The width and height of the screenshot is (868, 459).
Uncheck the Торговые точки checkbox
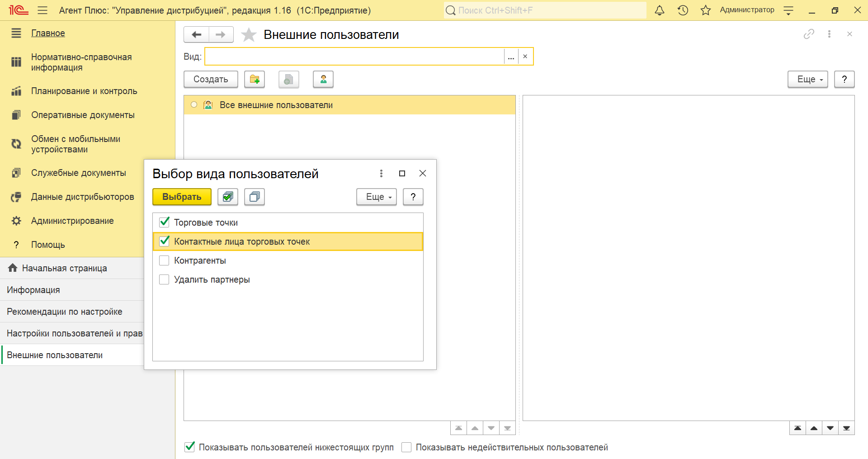(165, 222)
